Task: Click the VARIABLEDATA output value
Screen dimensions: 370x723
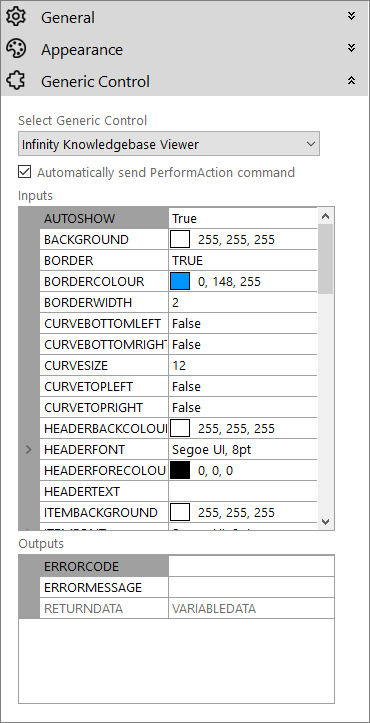Action: coord(214,609)
